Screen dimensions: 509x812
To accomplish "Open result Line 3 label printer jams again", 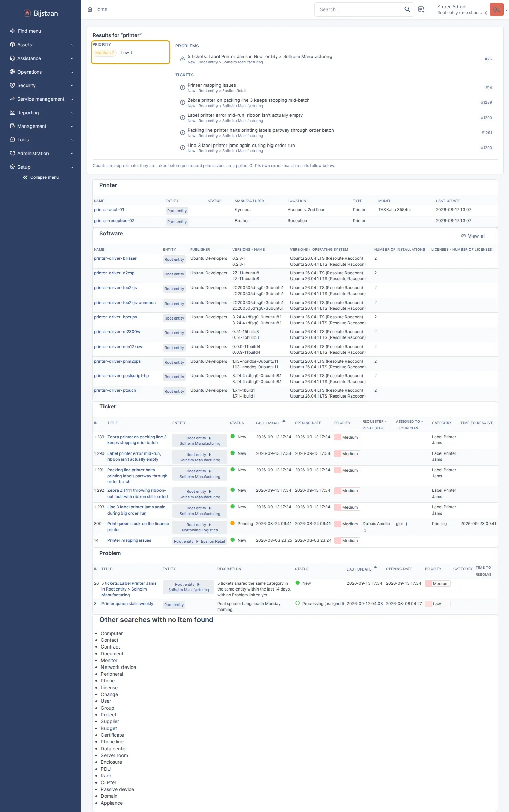I will click(241, 145).
